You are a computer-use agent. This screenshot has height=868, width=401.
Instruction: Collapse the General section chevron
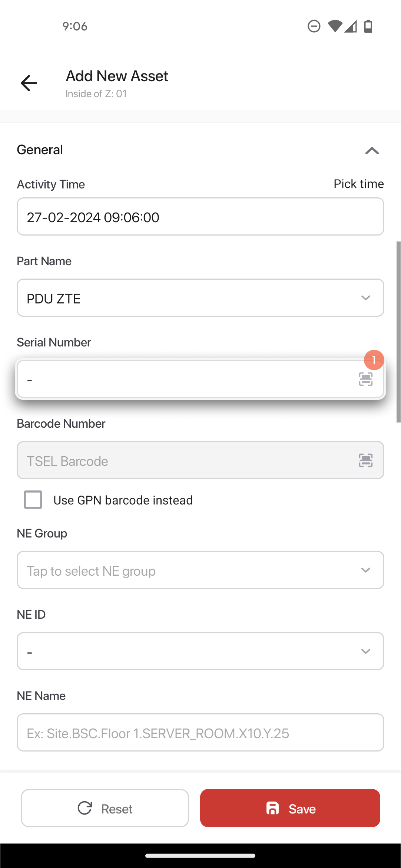(x=372, y=150)
